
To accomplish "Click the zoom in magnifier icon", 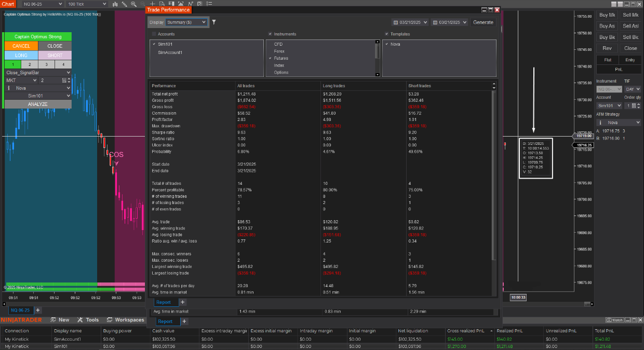I will pos(133,4).
